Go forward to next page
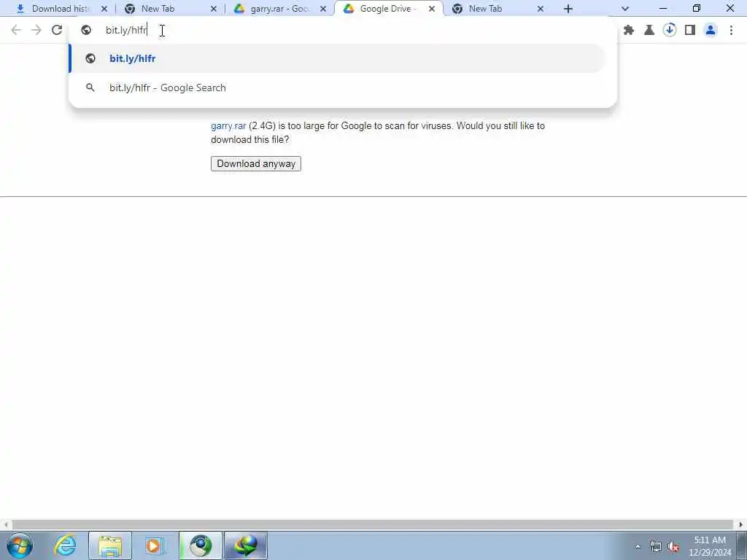747x560 pixels. 36,30
